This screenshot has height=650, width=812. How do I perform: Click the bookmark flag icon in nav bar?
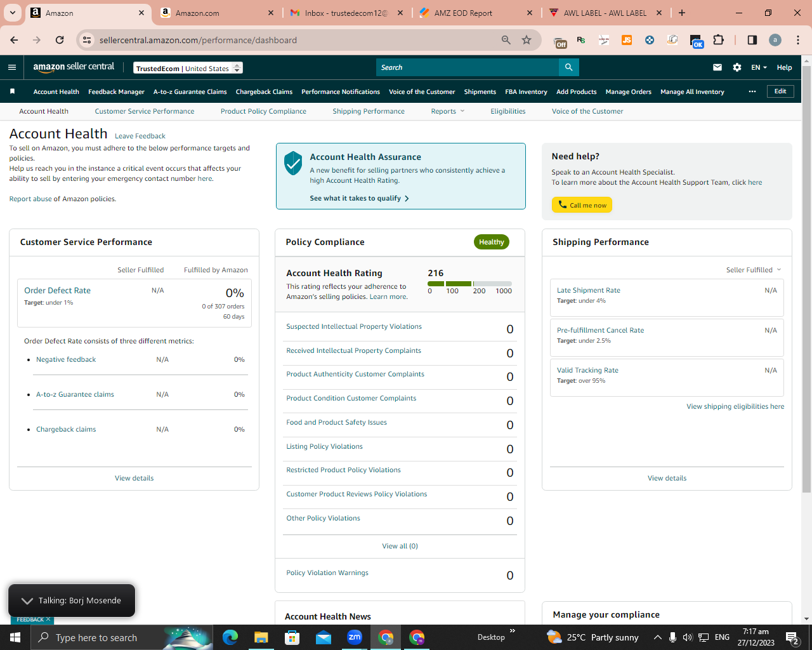(12, 91)
